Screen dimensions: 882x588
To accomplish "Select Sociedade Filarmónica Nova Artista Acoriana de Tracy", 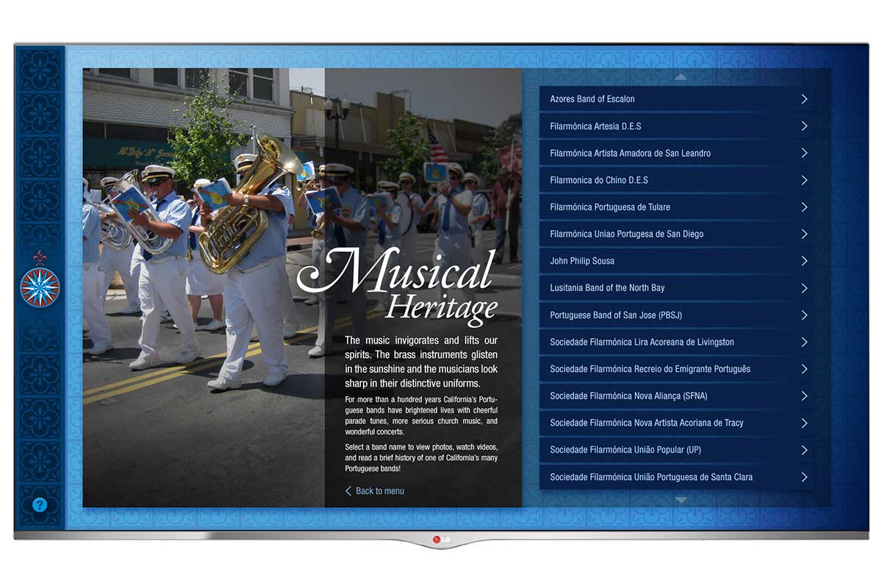I will 646,423.
